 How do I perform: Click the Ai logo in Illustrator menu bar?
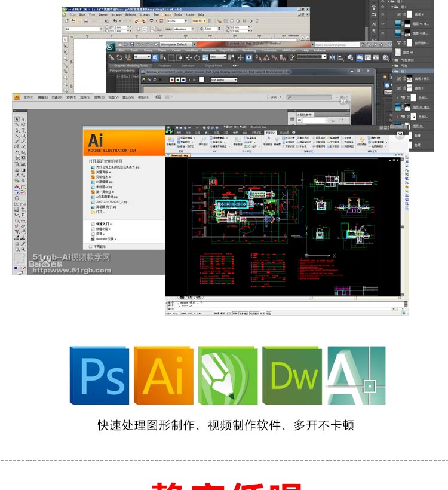pos(17,97)
